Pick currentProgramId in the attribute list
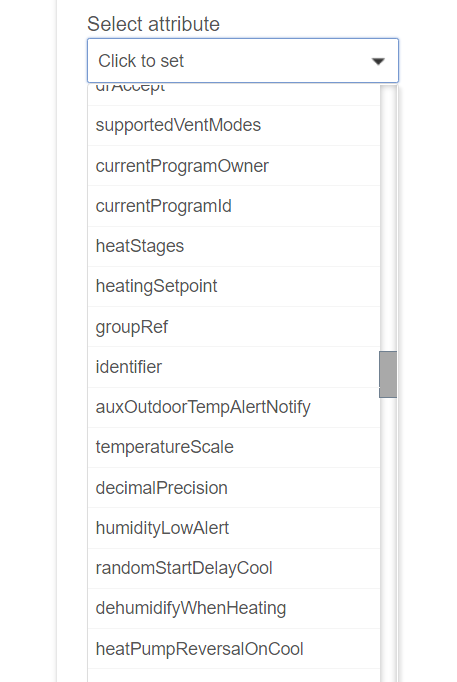Image resolution: width=457 pixels, height=682 pixels. tap(234, 206)
